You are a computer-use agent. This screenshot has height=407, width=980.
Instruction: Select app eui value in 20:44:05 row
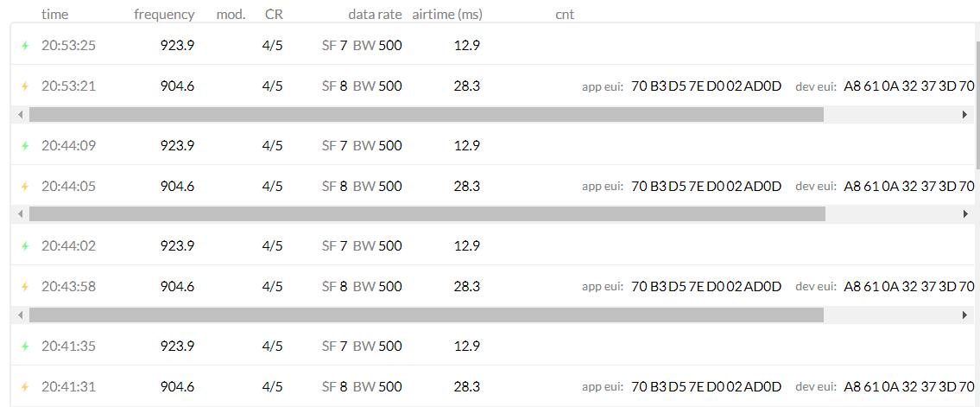click(706, 187)
